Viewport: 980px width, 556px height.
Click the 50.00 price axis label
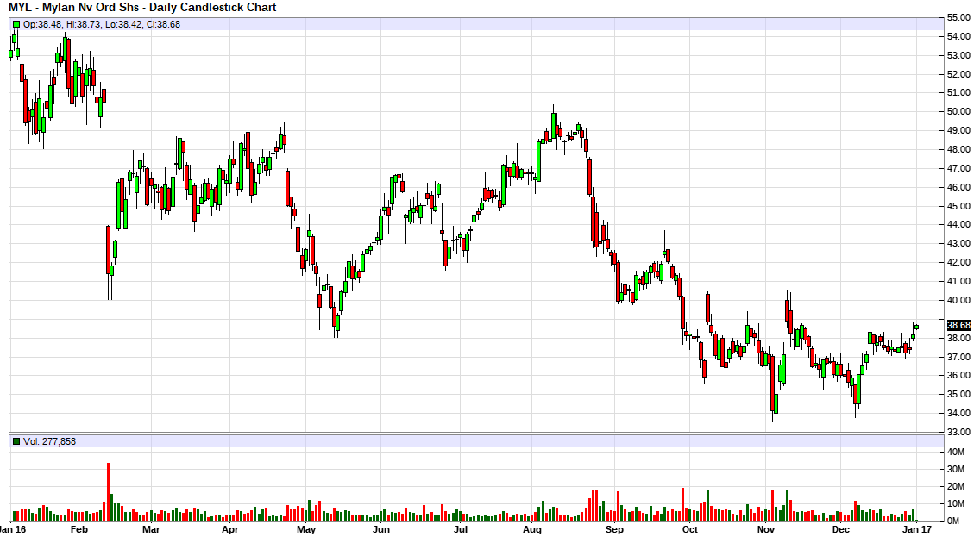pyautogui.click(x=958, y=112)
